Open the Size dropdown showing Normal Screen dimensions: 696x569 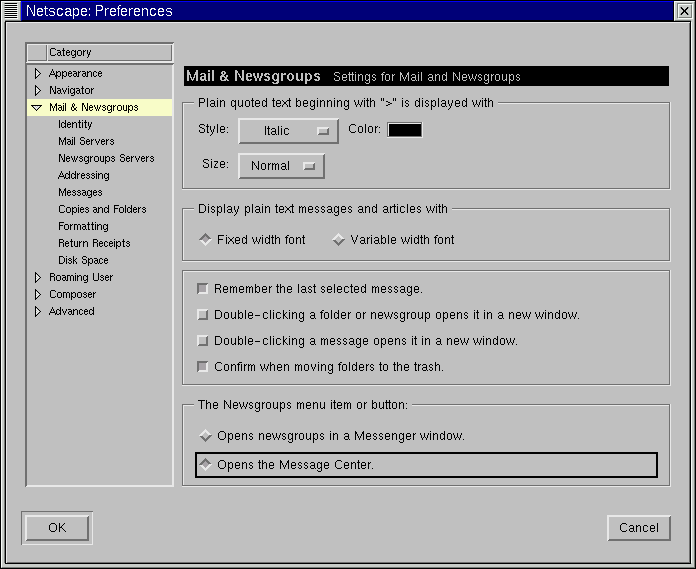(x=281, y=166)
